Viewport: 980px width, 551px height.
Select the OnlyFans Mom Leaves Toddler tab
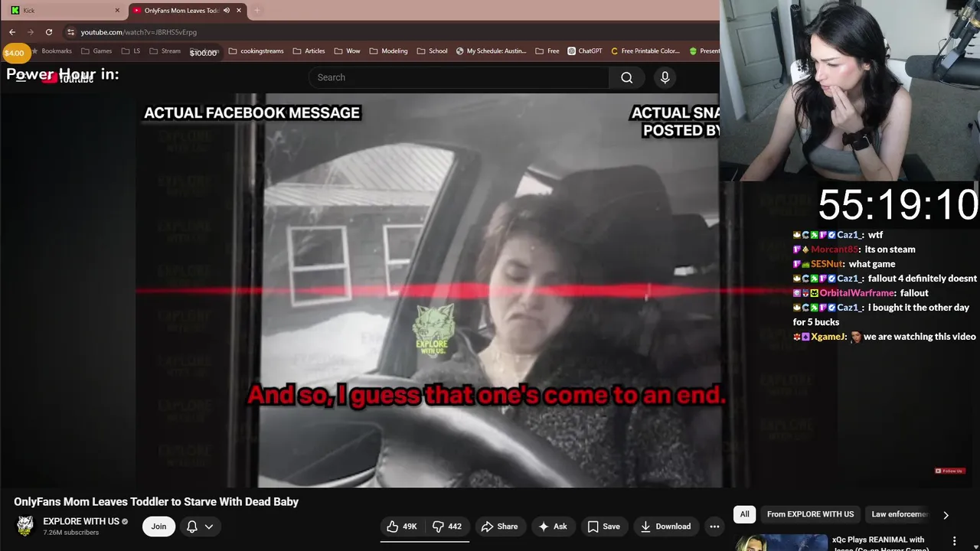186,11
